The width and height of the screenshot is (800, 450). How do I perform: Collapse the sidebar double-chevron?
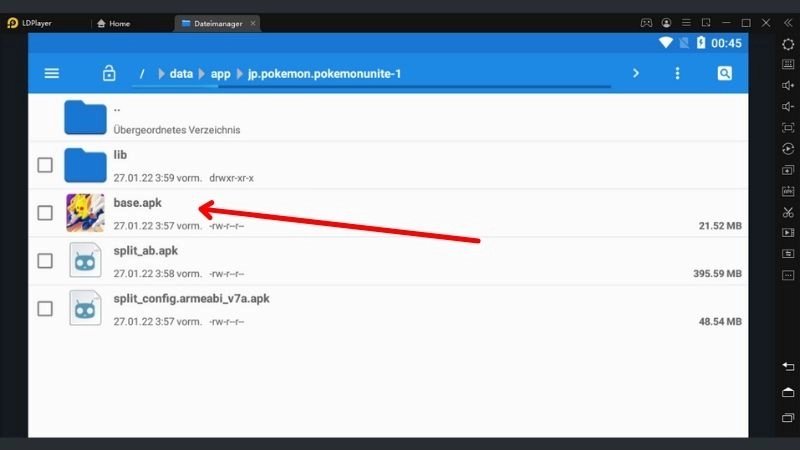pos(788,23)
